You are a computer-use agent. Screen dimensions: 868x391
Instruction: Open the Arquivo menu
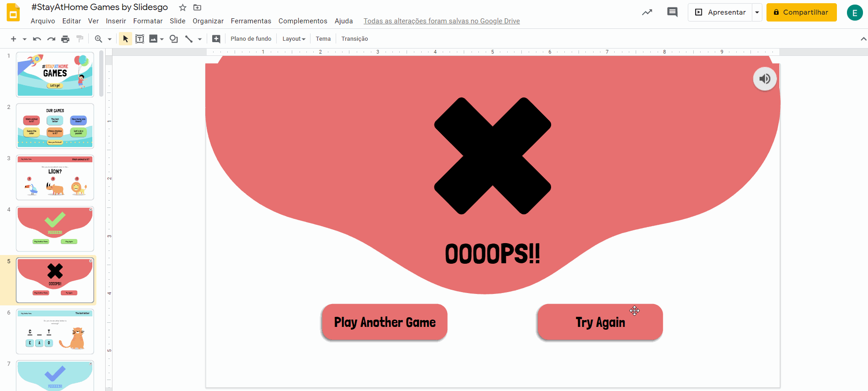[43, 21]
